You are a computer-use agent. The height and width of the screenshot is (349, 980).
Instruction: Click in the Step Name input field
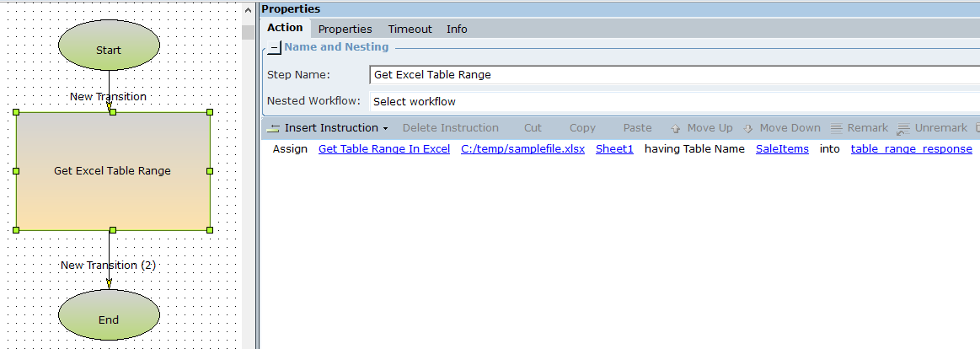pos(674,74)
